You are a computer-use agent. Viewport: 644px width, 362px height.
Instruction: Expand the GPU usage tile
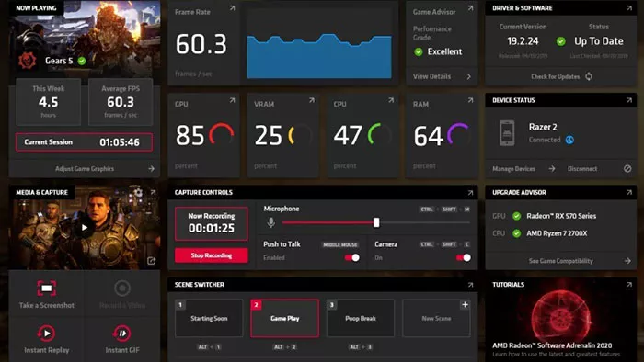pyautogui.click(x=232, y=100)
